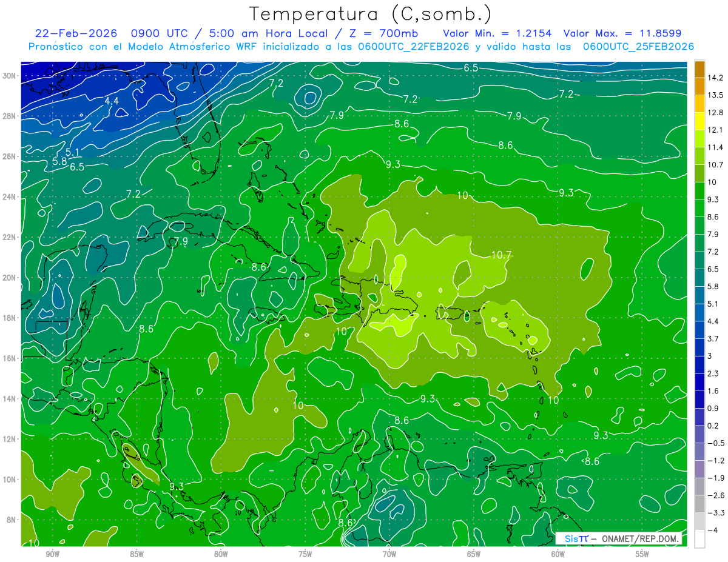728x562 pixels.
Task: Pick the white swatch below -4
Action: (x=699, y=538)
